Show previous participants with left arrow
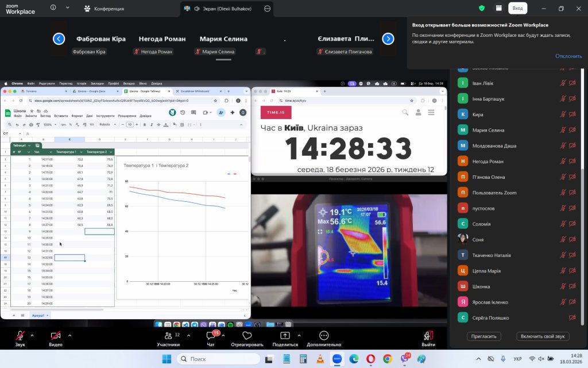The width and height of the screenshot is (588, 368). [59, 39]
